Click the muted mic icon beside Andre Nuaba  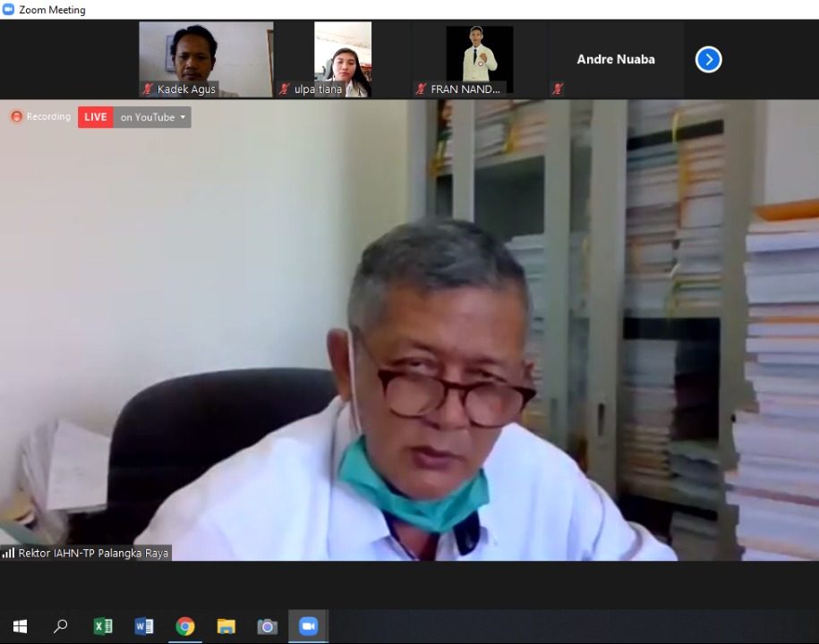point(558,89)
